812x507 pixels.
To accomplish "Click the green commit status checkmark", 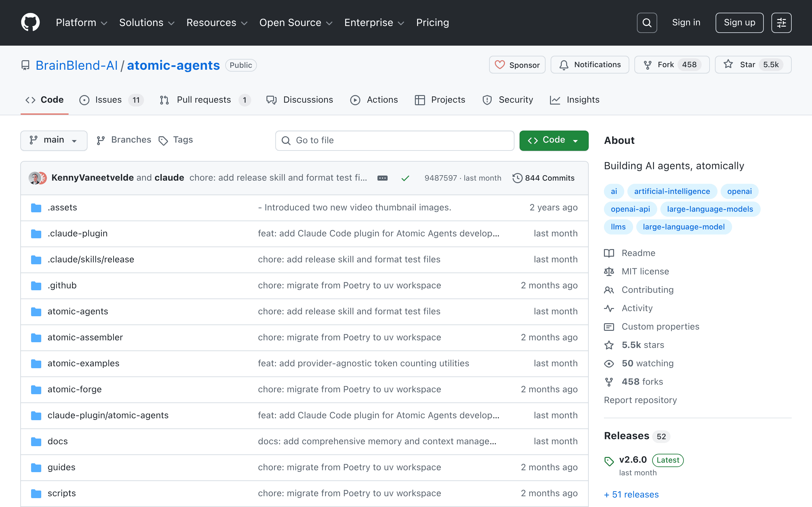I will coord(405,178).
